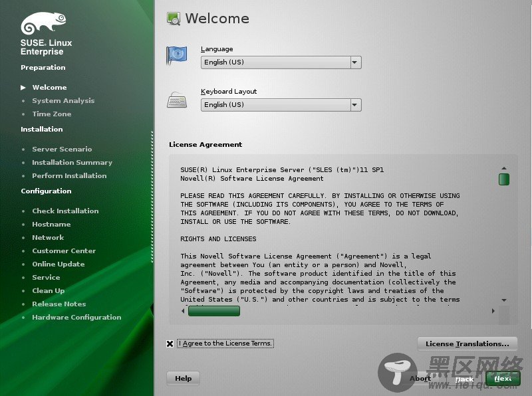532x396 pixels.
Task: Click the license scroll up arrow
Action: pyautogui.click(x=504, y=168)
